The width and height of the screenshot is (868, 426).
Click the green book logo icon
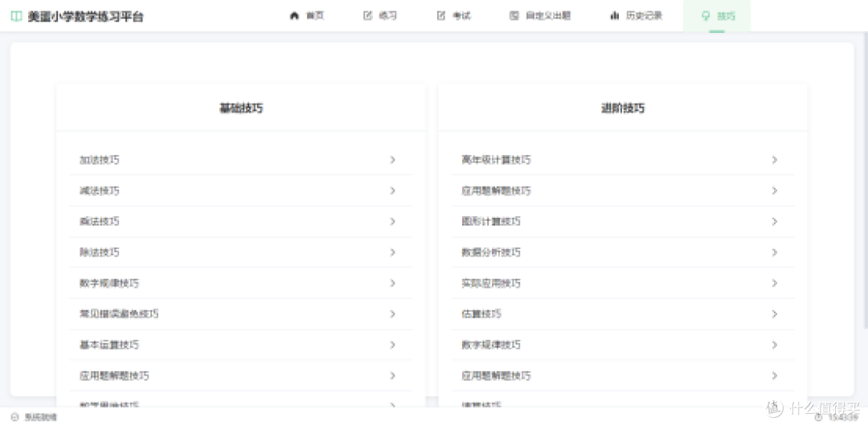[x=16, y=16]
